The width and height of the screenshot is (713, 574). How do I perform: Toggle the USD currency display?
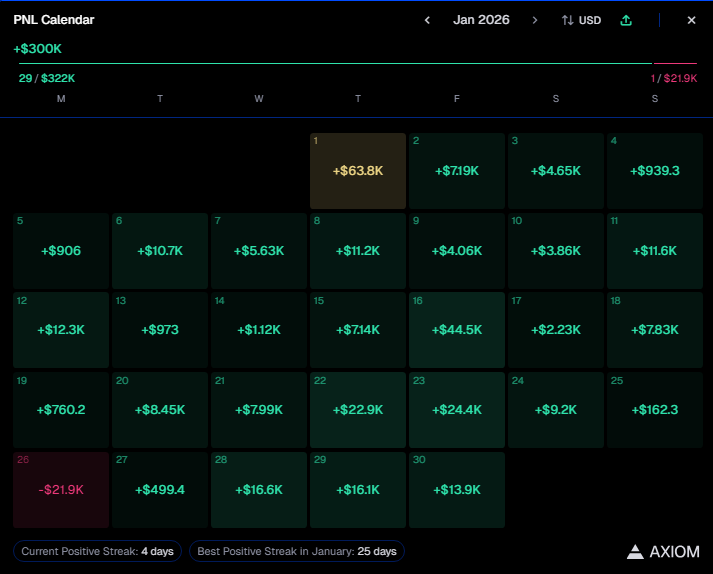point(581,20)
